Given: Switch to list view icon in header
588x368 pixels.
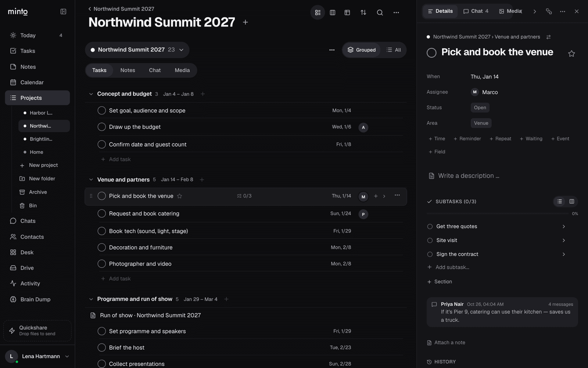Looking at the screenshot, I should 318,13.
